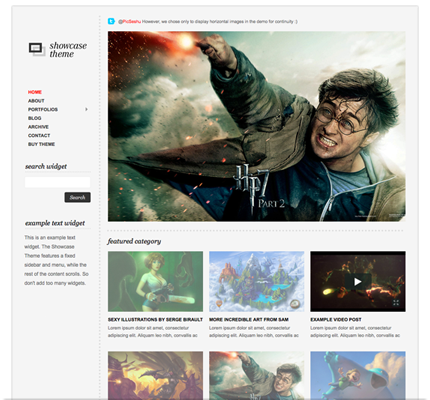Open the Contact page link
This screenshot has width=430, height=400.
tap(39, 135)
